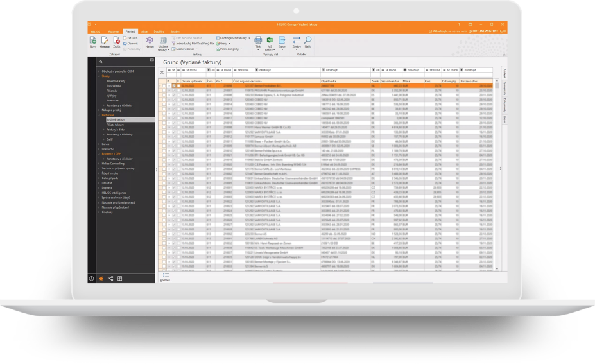Click the update notification in the title bar
Viewport: 595px width, 364px height.
448,31
